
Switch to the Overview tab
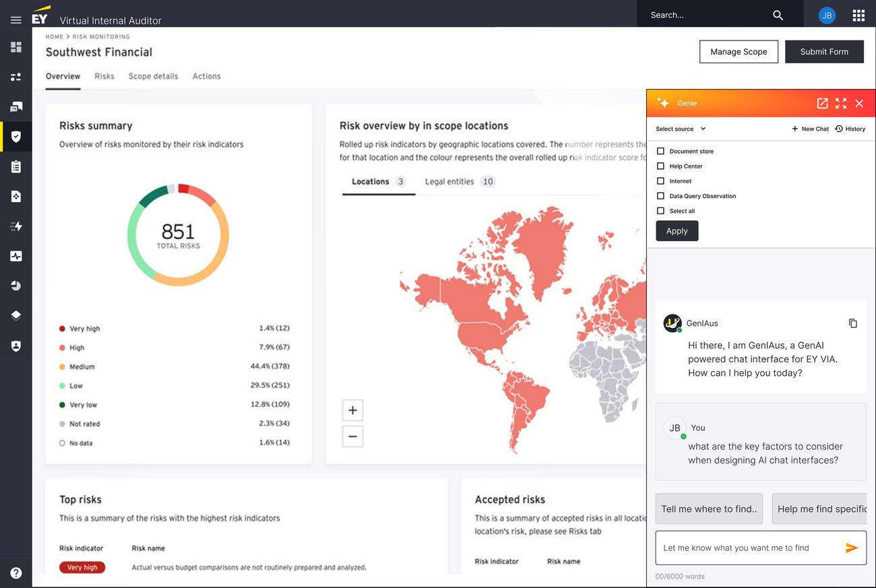[63, 76]
